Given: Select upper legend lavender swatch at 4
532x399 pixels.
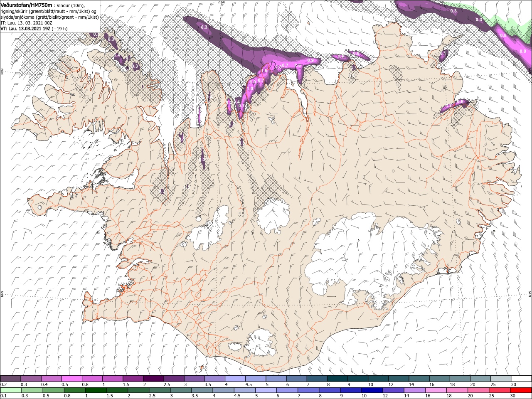Looking at the screenshot, I should (x=234, y=379).
